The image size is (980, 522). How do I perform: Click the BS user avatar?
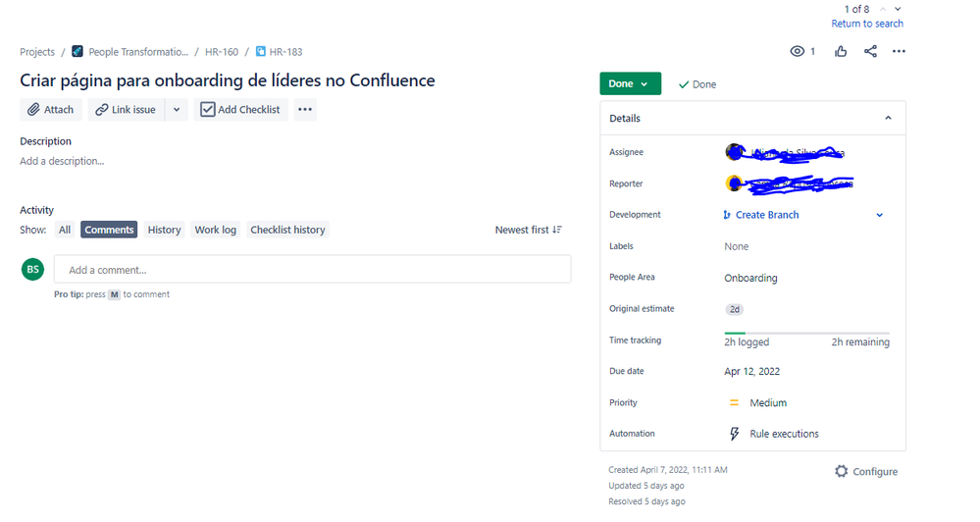click(32, 270)
